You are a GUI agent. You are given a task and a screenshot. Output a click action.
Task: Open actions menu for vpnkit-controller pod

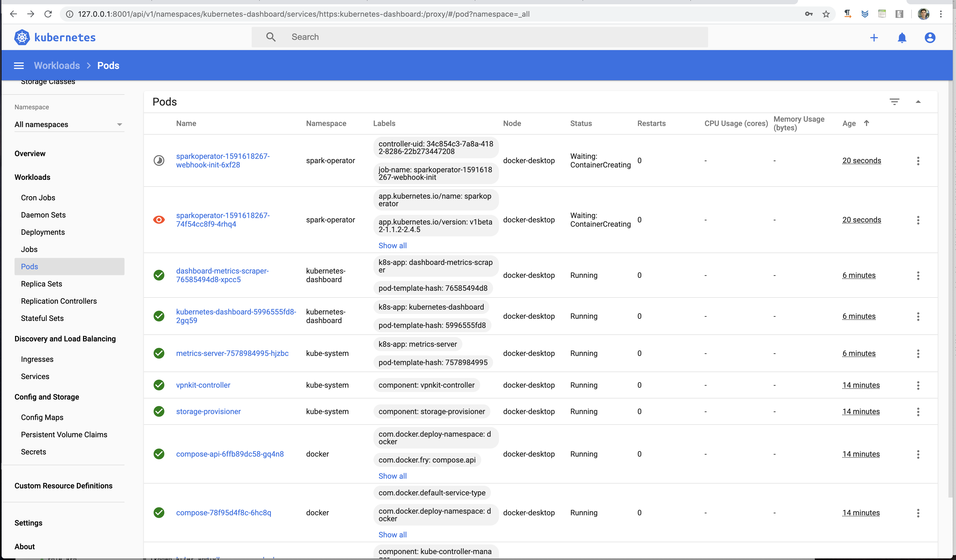tap(918, 385)
